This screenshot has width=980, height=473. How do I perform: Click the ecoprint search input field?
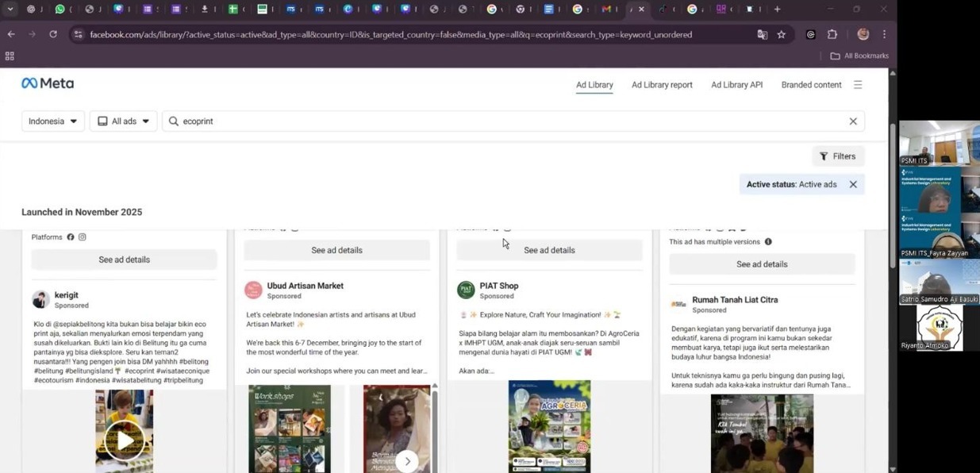click(508, 121)
